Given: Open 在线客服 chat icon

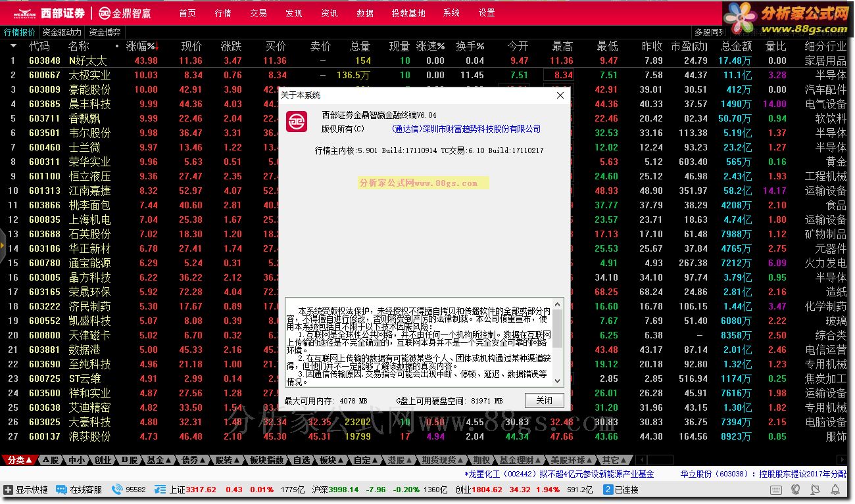Looking at the screenshot, I should pos(61,490).
